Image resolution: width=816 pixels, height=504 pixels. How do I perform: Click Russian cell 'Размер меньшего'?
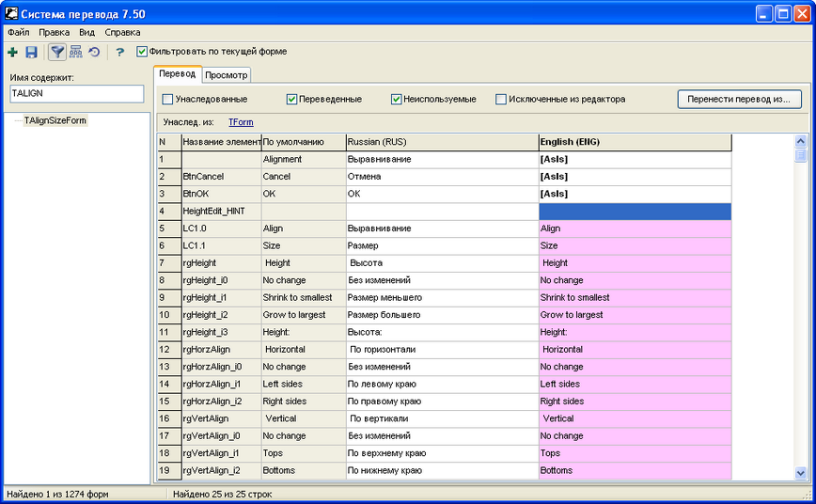click(443, 298)
